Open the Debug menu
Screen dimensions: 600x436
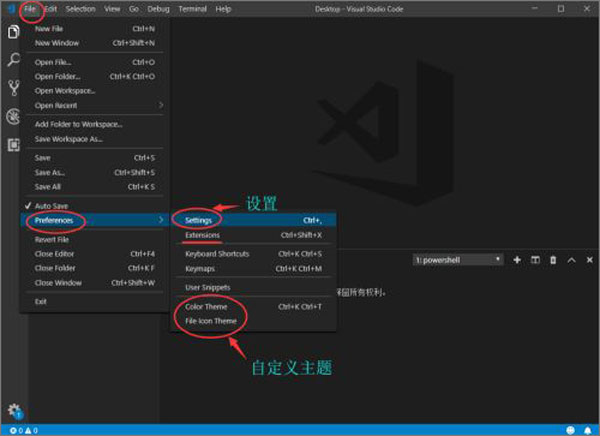[158, 9]
